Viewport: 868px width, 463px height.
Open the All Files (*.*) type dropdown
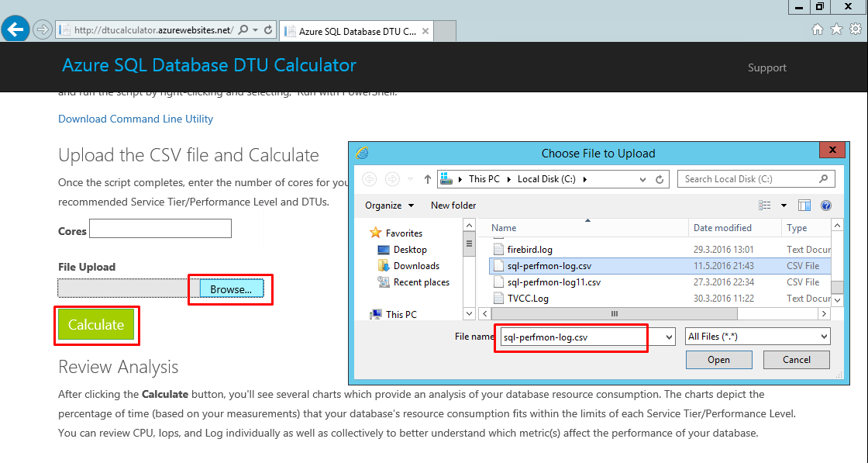click(x=757, y=336)
